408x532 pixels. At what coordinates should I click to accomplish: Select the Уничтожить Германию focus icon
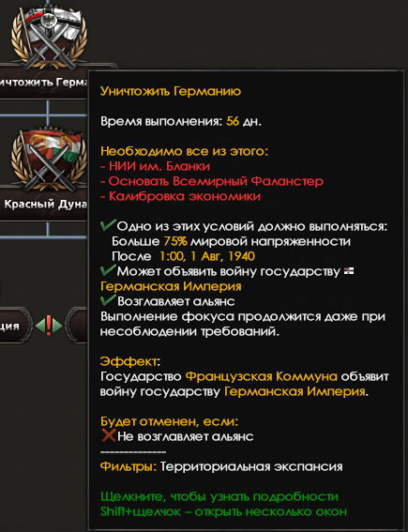click(49, 36)
